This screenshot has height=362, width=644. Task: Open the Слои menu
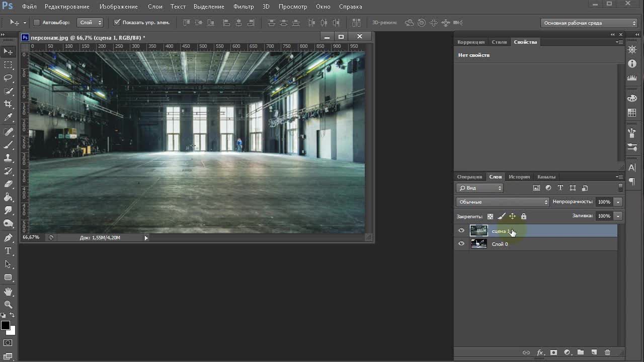[155, 7]
